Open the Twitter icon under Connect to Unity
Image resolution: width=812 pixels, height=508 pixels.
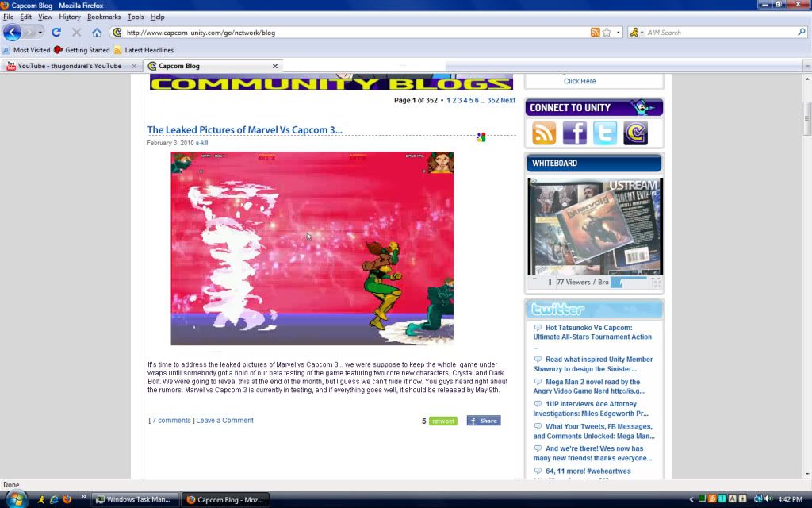coord(605,133)
